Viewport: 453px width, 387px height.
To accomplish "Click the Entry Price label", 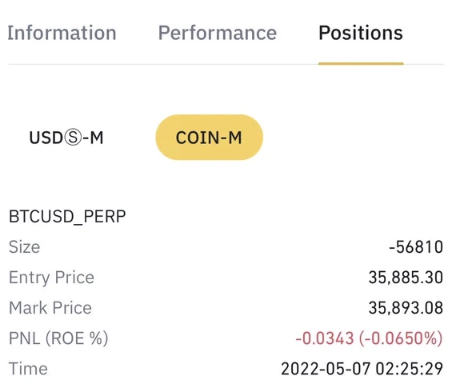I will 52,277.
